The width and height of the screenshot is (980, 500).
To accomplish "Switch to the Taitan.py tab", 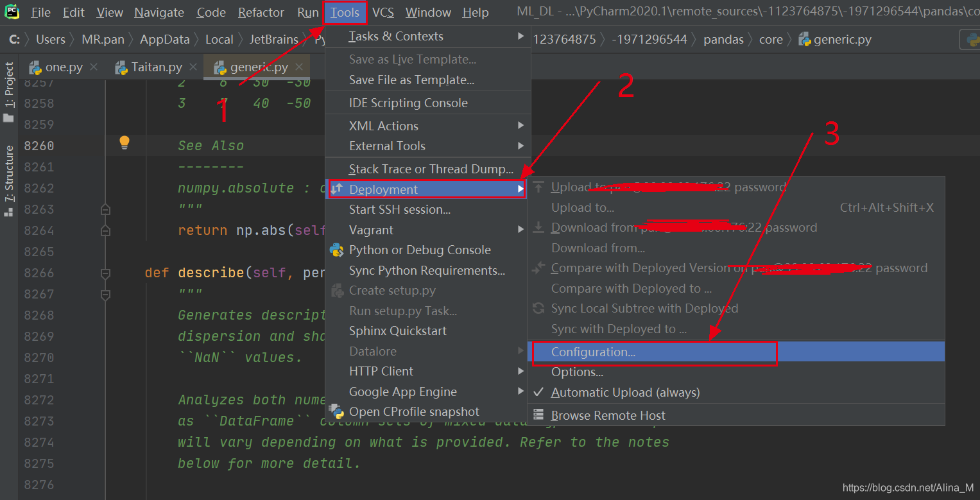I will click(x=157, y=67).
